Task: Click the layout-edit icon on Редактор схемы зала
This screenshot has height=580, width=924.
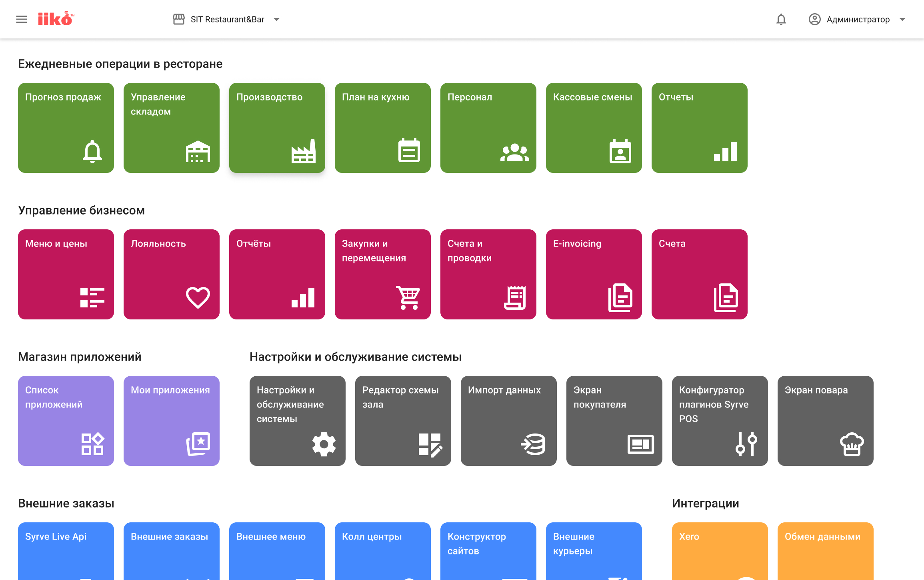Action: [430, 445]
